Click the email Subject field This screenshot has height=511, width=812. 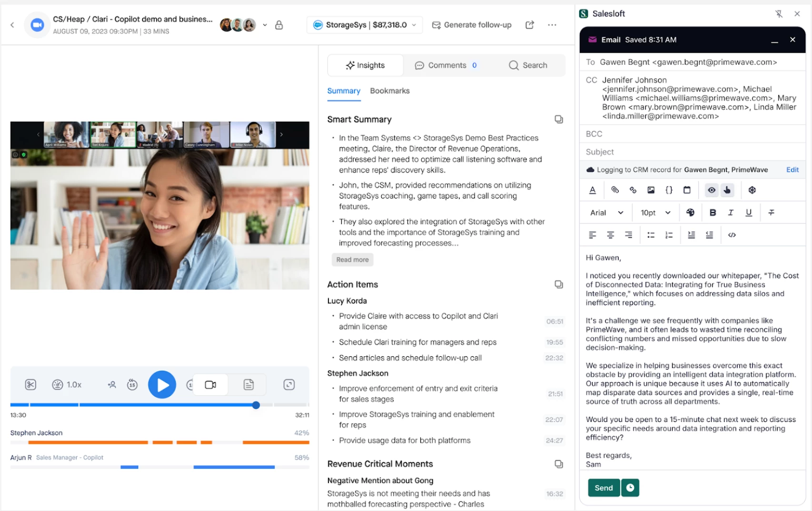click(692, 152)
